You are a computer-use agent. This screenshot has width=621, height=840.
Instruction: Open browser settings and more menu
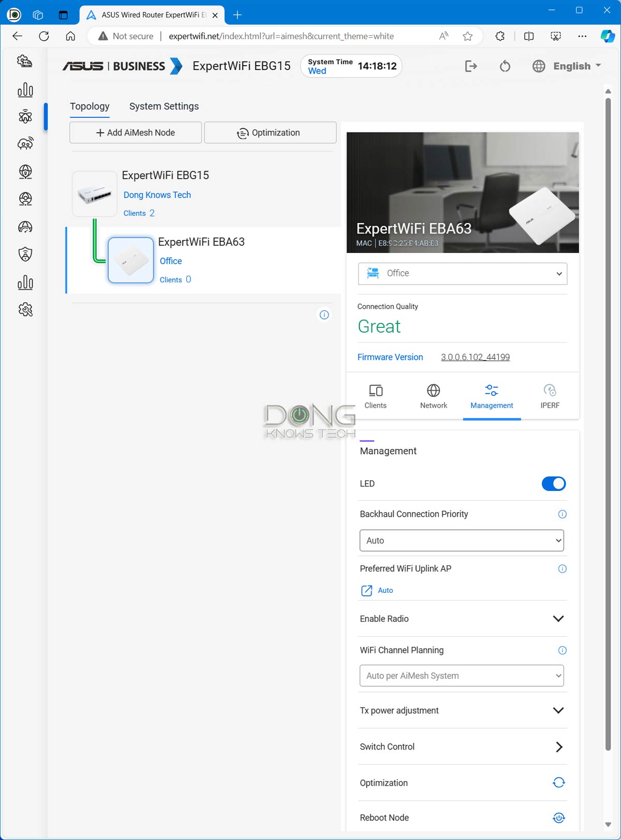[x=582, y=36]
